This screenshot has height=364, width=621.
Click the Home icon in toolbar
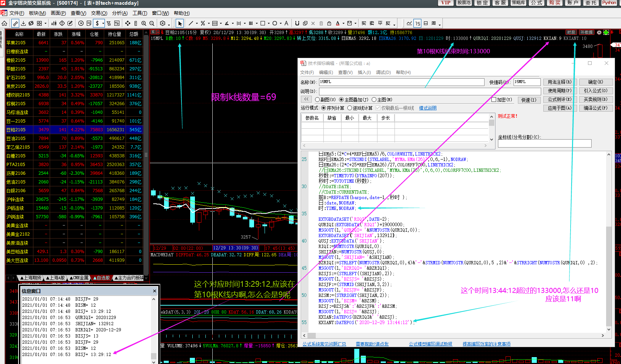click(x=4, y=23)
